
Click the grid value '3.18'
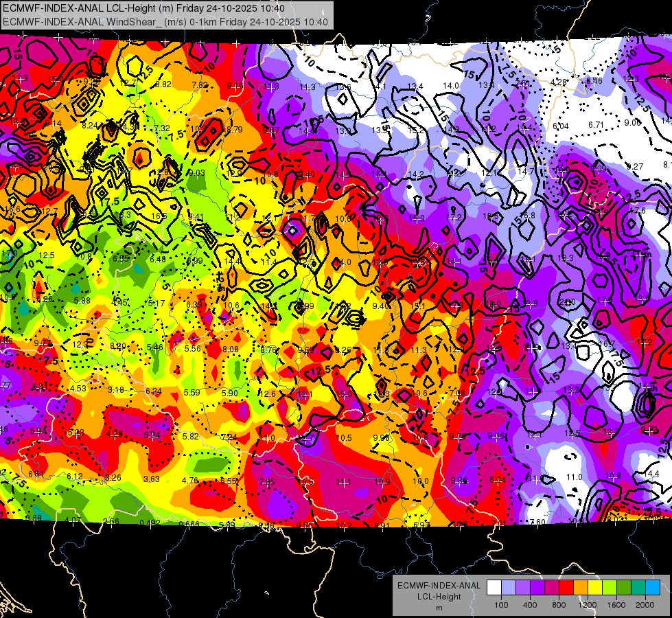pos(116,390)
